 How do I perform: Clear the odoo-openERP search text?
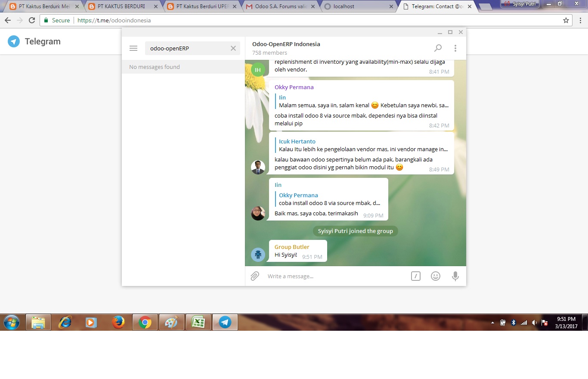[x=233, y=48]
